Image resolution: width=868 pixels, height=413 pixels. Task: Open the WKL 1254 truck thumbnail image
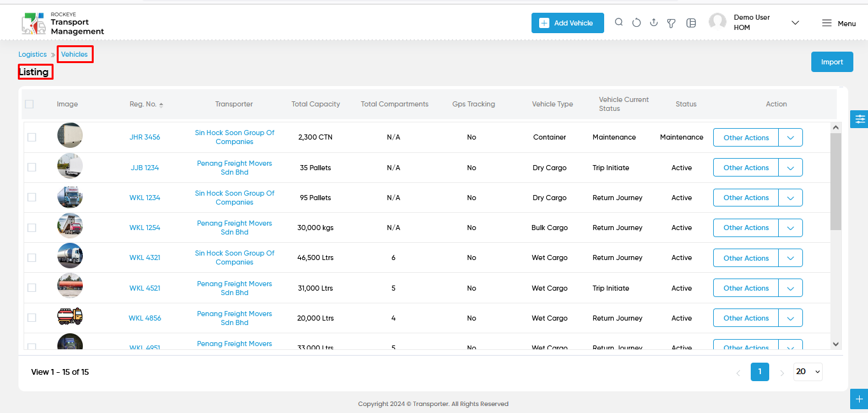pos(70,228)
